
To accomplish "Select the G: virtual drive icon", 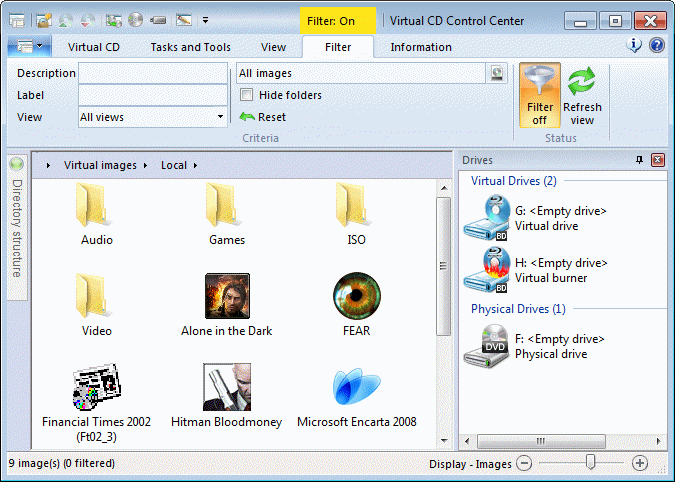I will tap(487, 217).
